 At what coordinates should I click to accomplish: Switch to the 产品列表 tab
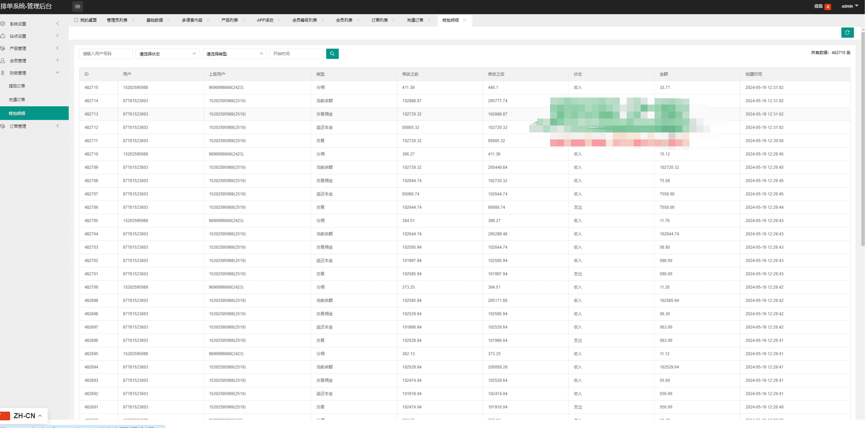[229, 20]
